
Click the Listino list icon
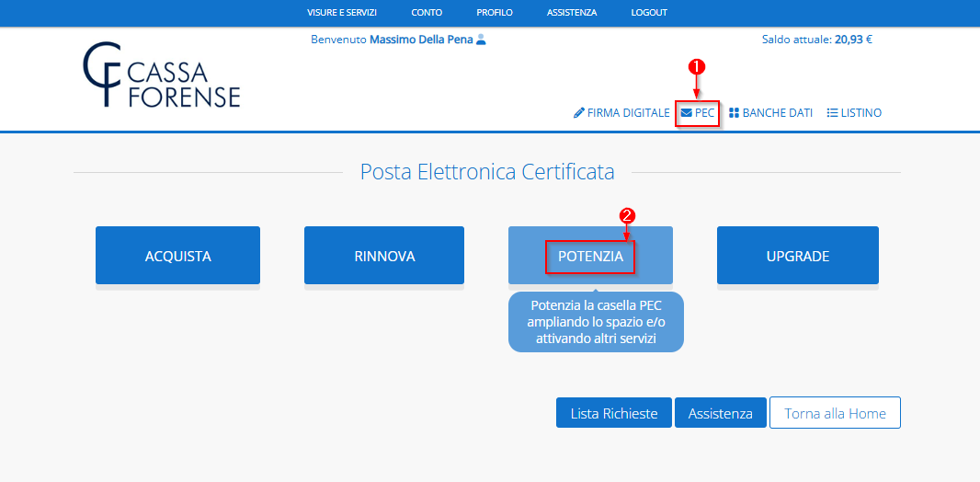tap(832, 113)
